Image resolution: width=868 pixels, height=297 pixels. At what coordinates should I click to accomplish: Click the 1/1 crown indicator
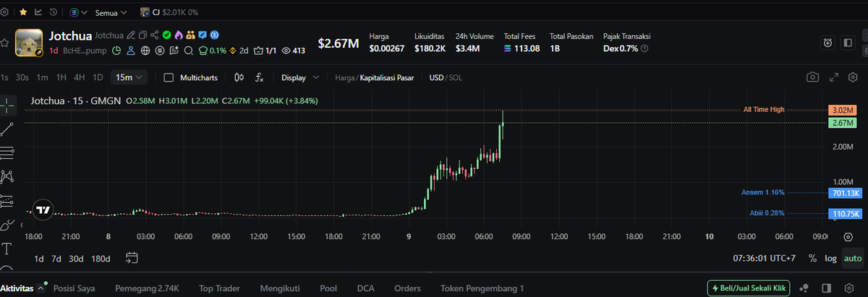pyautogui.click(x=265, y=51)
